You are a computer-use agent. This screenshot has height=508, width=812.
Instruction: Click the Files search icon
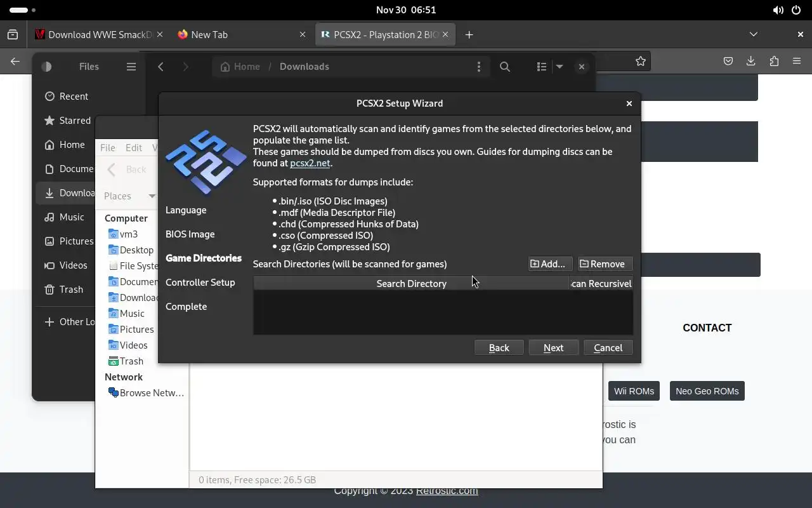[x=505, y=66]
